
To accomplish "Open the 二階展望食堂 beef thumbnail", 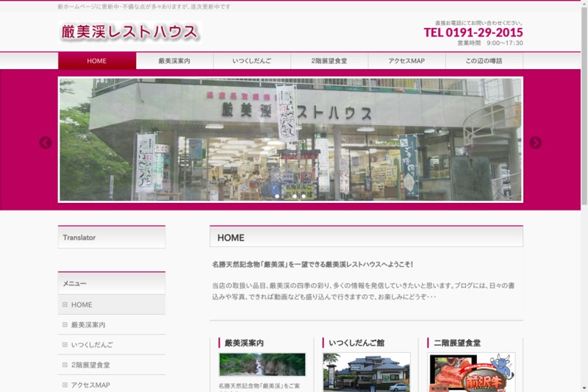I will (x=471, y=371).
